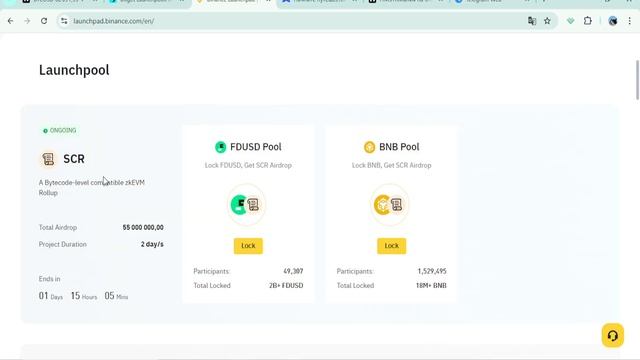This screenshot has width=640, height=360.
Task: Open the browser profile avatar
Action: click(x=612, y=21)
